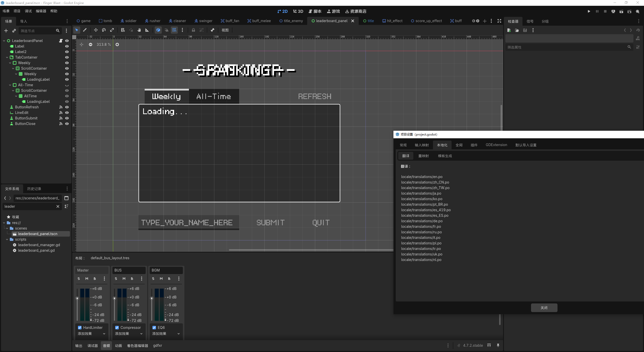Open the 项目 menu
This screenshot has height=352, width=644.
pyautogui.click(x=17, y=11)
